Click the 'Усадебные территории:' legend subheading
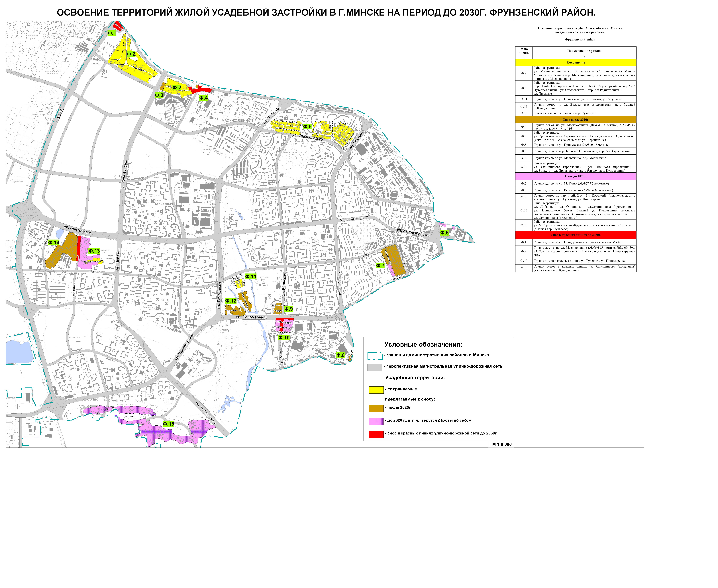Image resolution: width=718 pixels, height=588 pixels. [x=415, y=378]
